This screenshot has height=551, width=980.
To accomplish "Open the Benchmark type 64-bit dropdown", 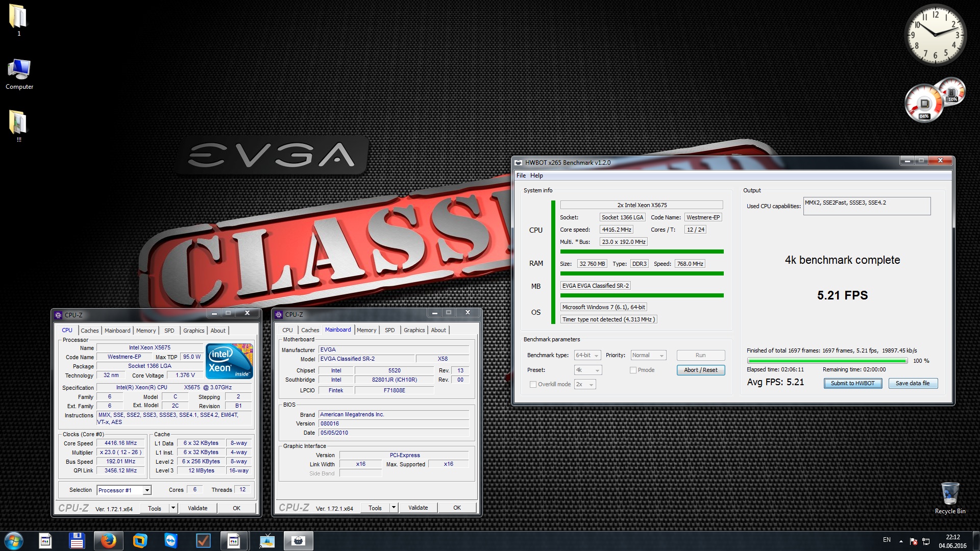I will pyautogui.click(x=587, y=355).
